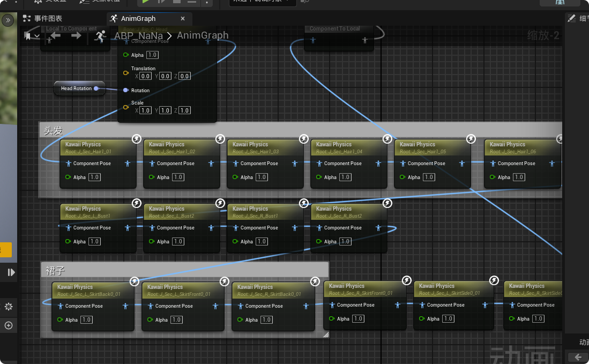Click fast-path lightning icon on J_Sec_Hair1_03 node
The image size is (589, 364).
(x=303, y=139)
